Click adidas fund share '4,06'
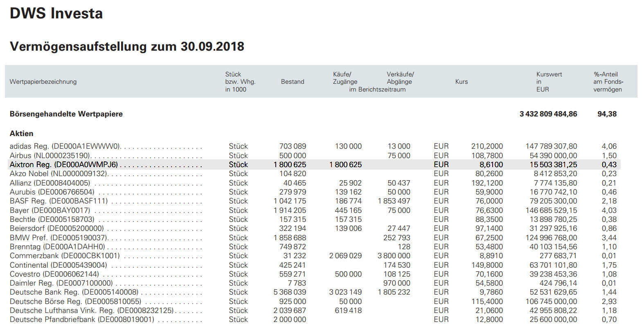 click(609, 146)
